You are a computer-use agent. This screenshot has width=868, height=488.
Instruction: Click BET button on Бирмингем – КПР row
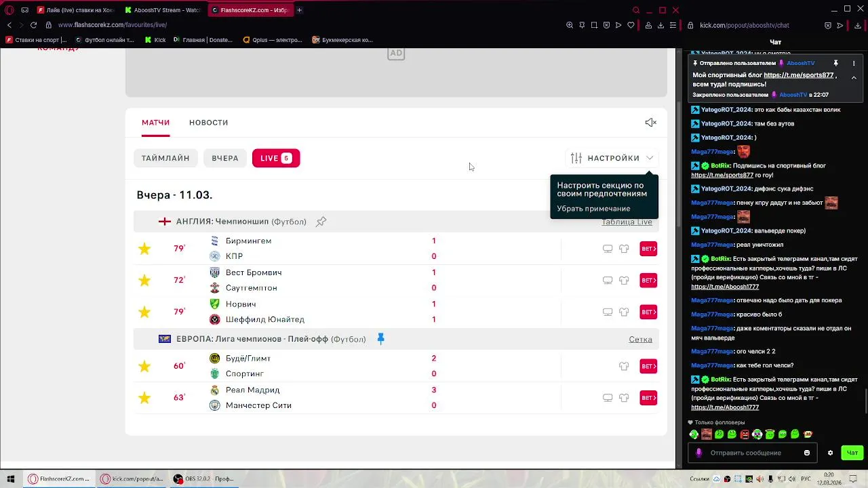[x=648, y=249]
